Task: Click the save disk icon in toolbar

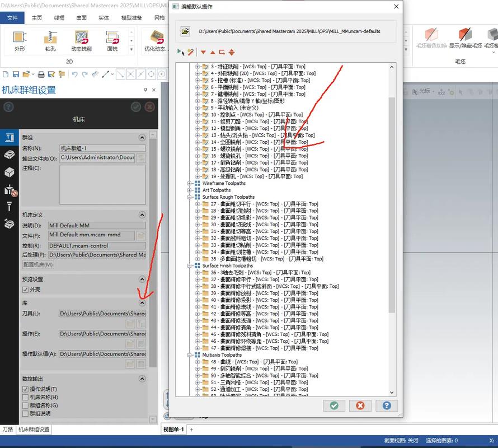Action: tap(16, 74)
